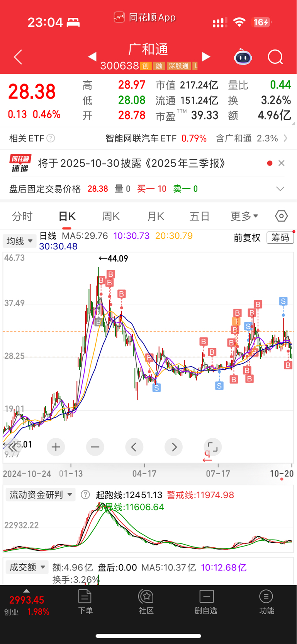Screen dimensions: 297x644
Task: Tap the 同花顺速递 news logo
Action: pyautogui.click(x=20, y=163)
